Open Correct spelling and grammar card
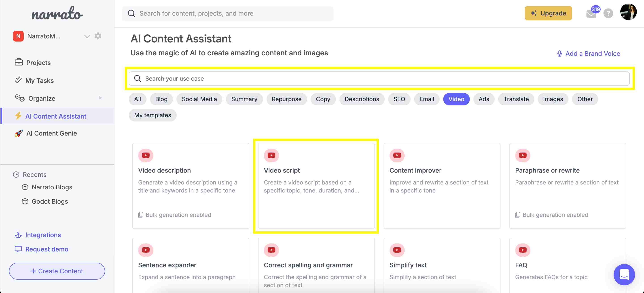This screenshot has height=293, width=644. [x=316, y=265]
